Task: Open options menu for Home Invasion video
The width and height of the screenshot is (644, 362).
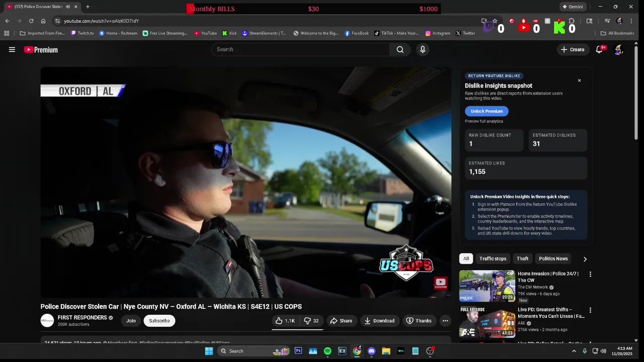Action: 590,275
